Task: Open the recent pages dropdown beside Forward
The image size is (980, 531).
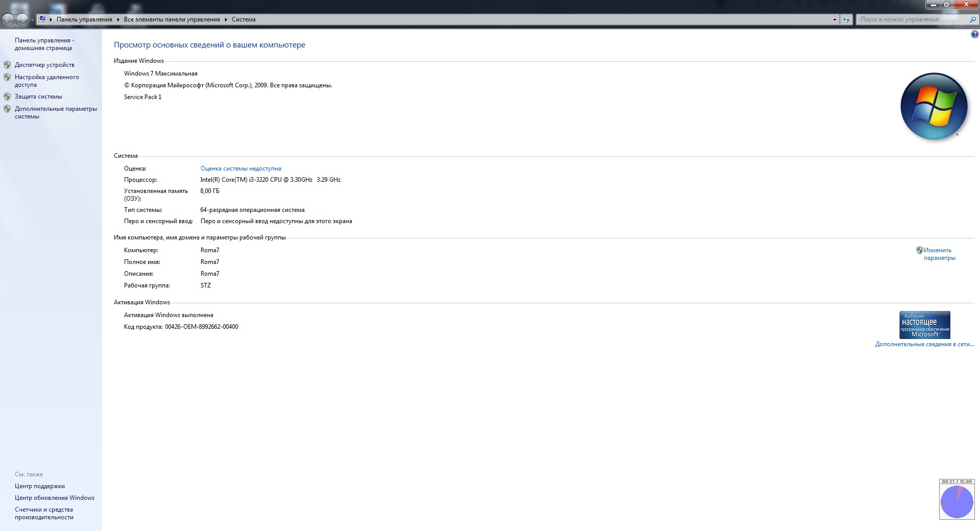Action: tap(32, 20)
